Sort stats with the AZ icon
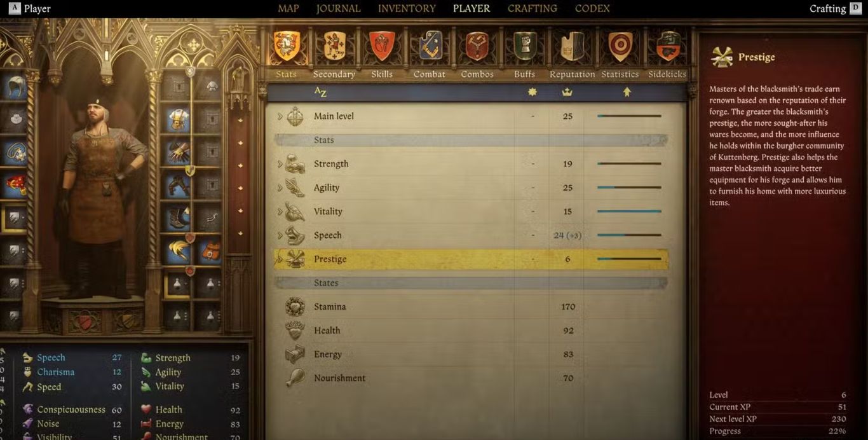868x440 pixels. pos(320,92)
